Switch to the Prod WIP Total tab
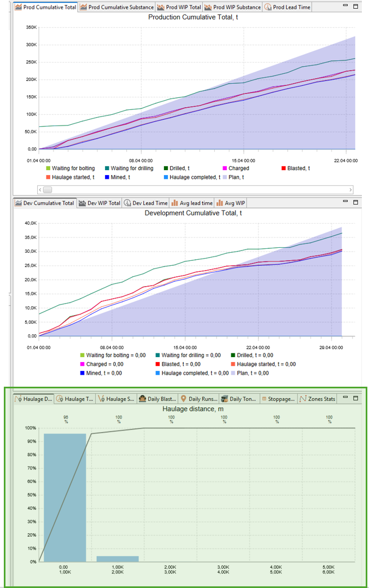Image resolution: width=369 pixels, height=588 pixels. click(179, 7)
